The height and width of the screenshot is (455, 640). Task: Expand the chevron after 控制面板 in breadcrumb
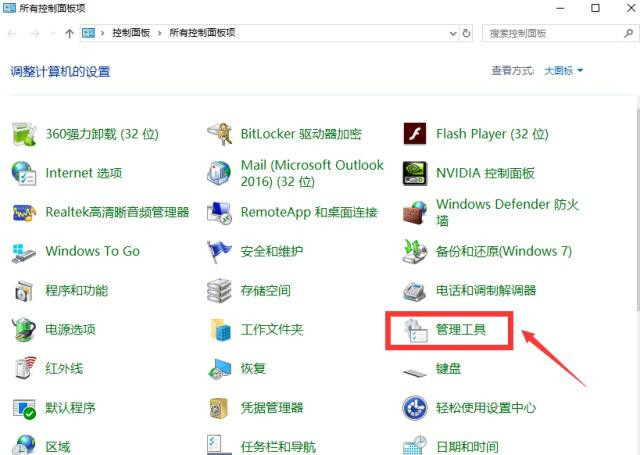point(160,33)
